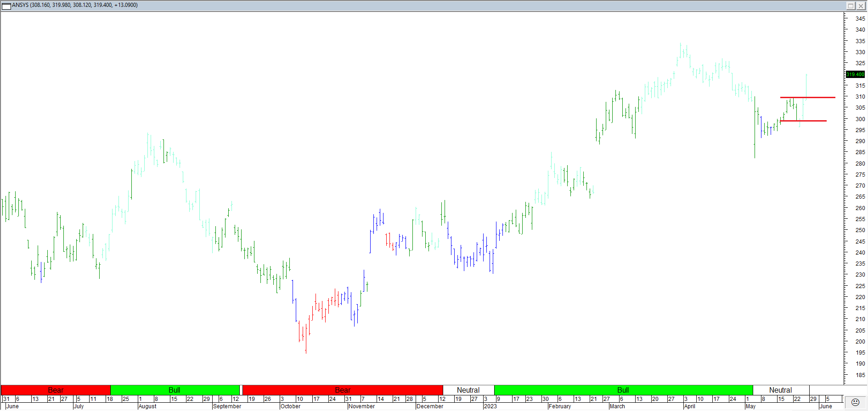Click the rightmost June month label
The width and height of the screenshot is (868, 411).
(826, 406)
